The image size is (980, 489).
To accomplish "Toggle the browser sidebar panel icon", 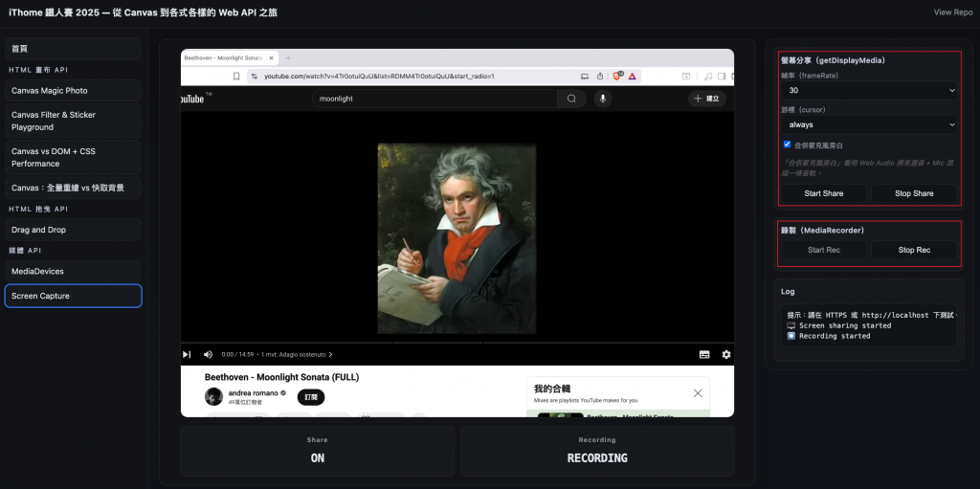I will [722, 77].
